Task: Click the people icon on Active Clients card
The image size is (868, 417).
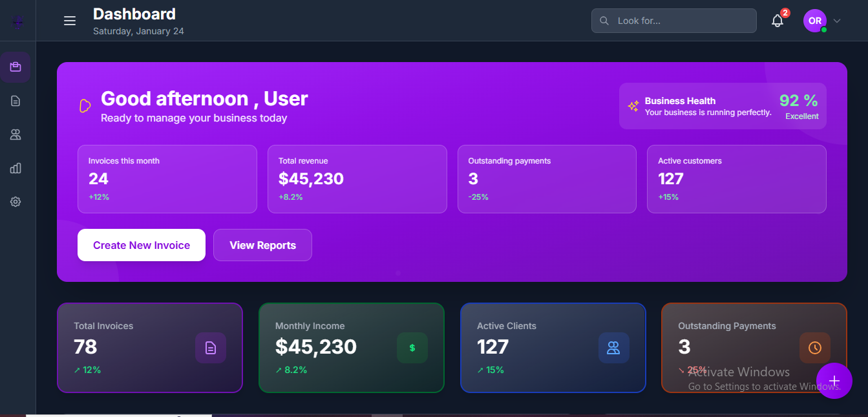Action: [x=613, y=348]
